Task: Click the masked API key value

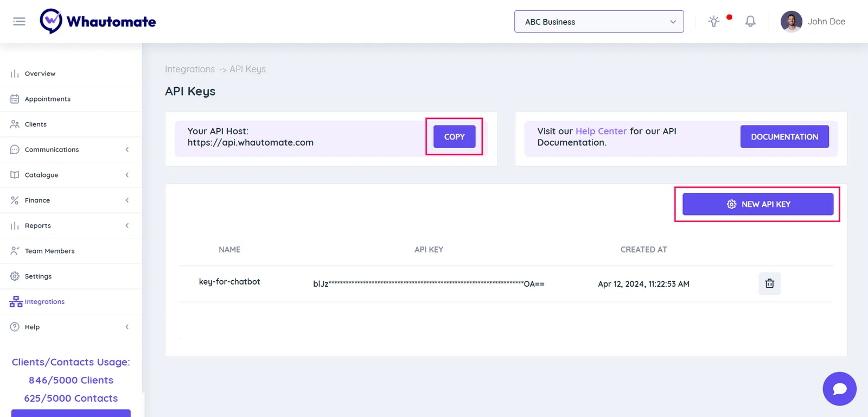Action: [x=429, y=283]
